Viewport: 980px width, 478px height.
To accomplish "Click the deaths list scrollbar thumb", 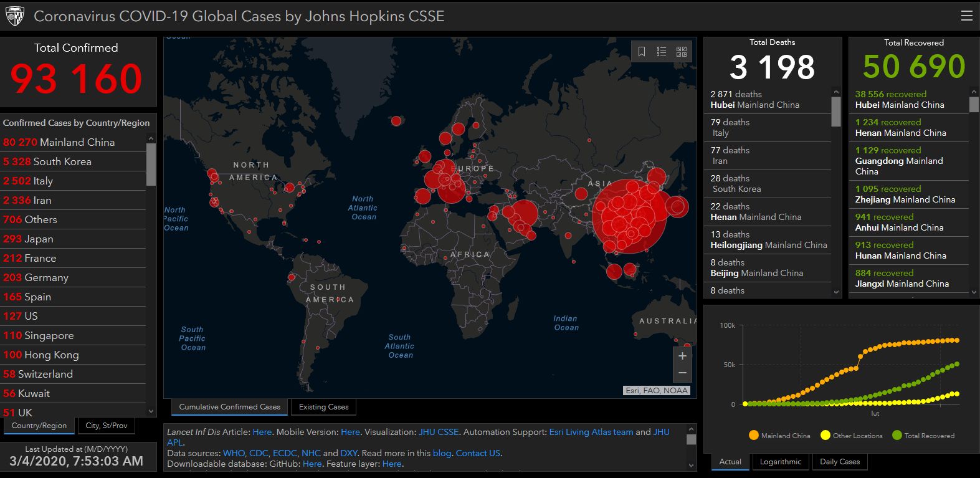I will coord(836,112).
